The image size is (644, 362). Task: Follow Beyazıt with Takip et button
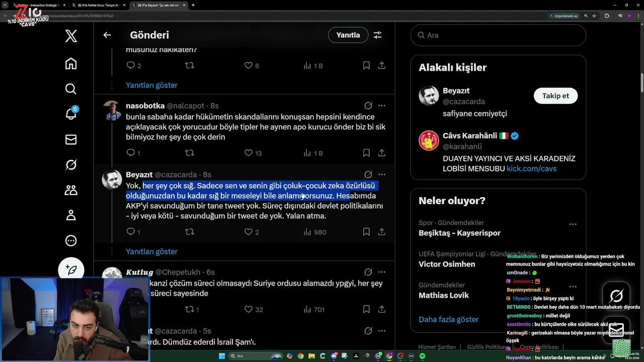pyautogui.click(x=555, y=96)
